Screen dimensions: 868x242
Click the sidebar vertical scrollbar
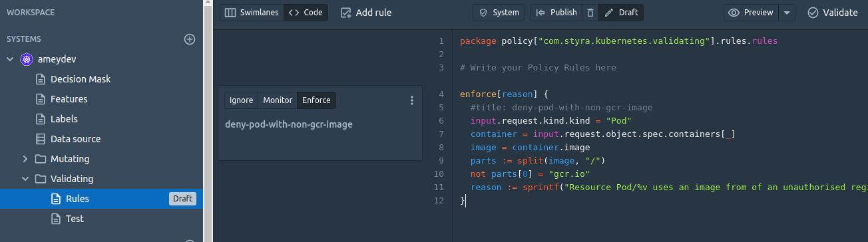[x=207, y=121]
